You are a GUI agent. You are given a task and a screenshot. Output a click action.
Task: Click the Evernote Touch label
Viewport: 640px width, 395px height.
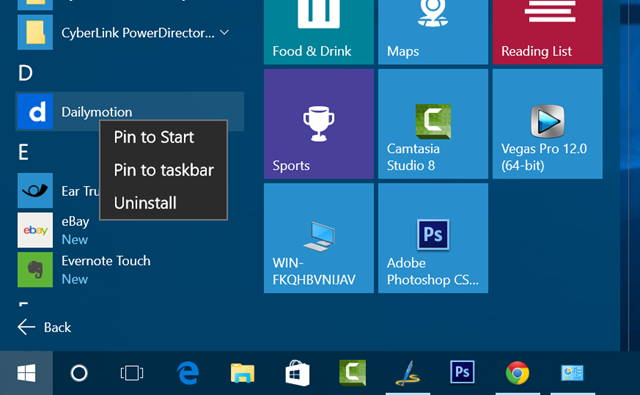pyautogui.click(x=106, y=261)
